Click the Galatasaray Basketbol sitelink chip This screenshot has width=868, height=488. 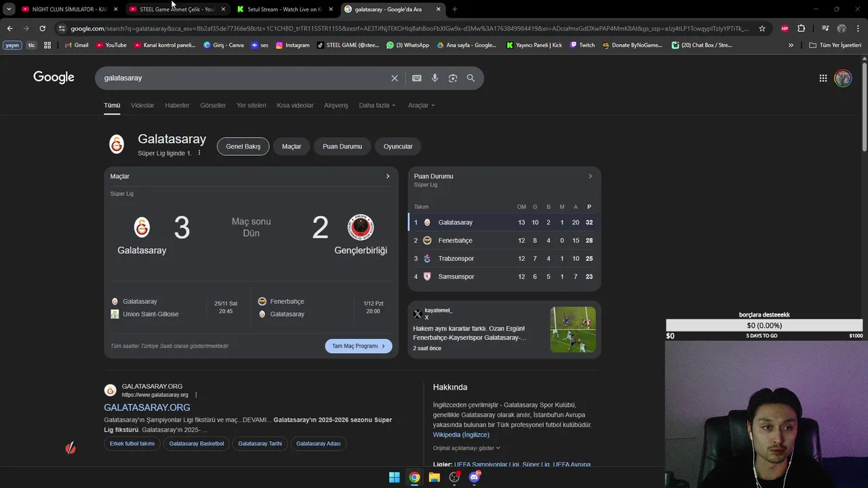click(x=197, y=444)
